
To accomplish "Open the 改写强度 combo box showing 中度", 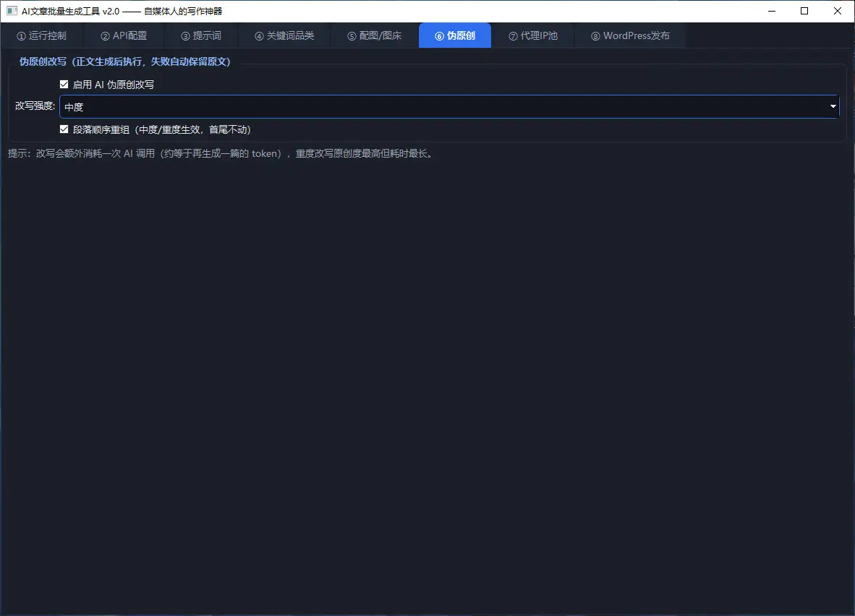I will pos(449,107).
